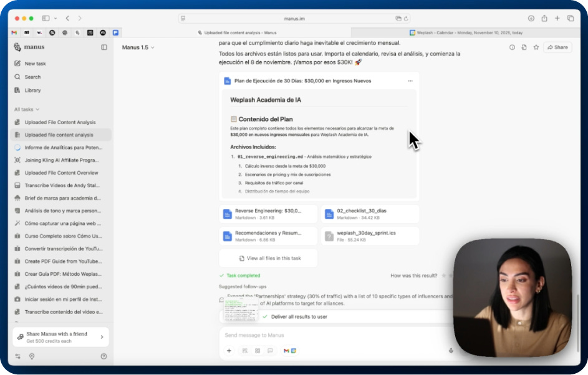Viewport: 588px width, 375px height.
Task: Open Análisis de tono y marca task
Action: tap(60, 210)
